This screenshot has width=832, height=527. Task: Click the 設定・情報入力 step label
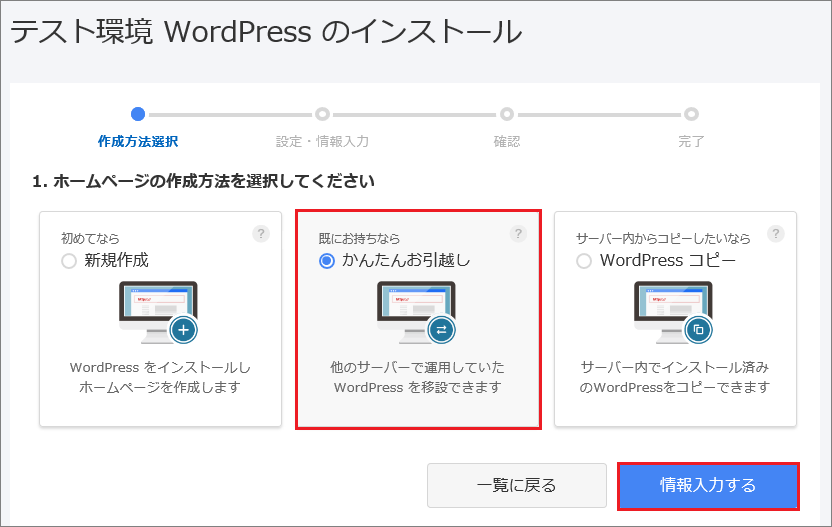click(323, 142)
